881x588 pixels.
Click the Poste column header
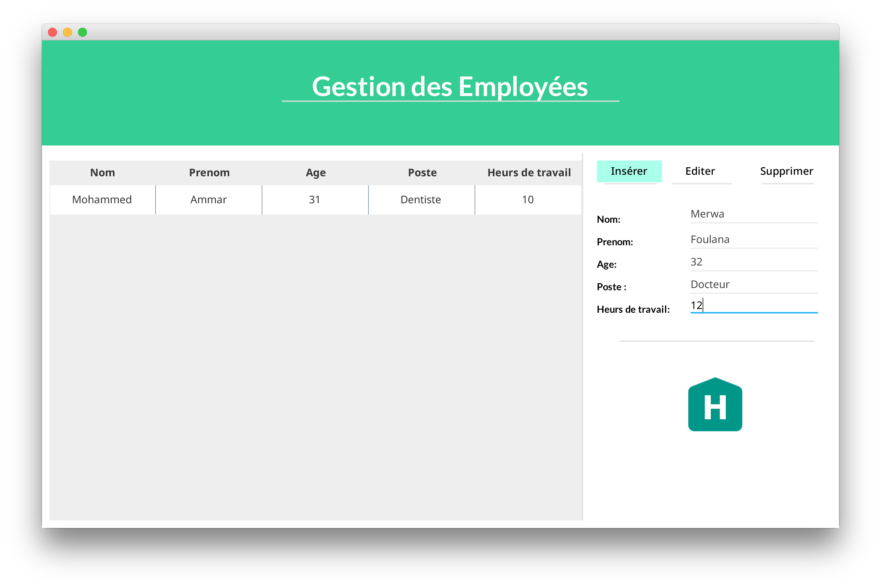coord(422,172)
